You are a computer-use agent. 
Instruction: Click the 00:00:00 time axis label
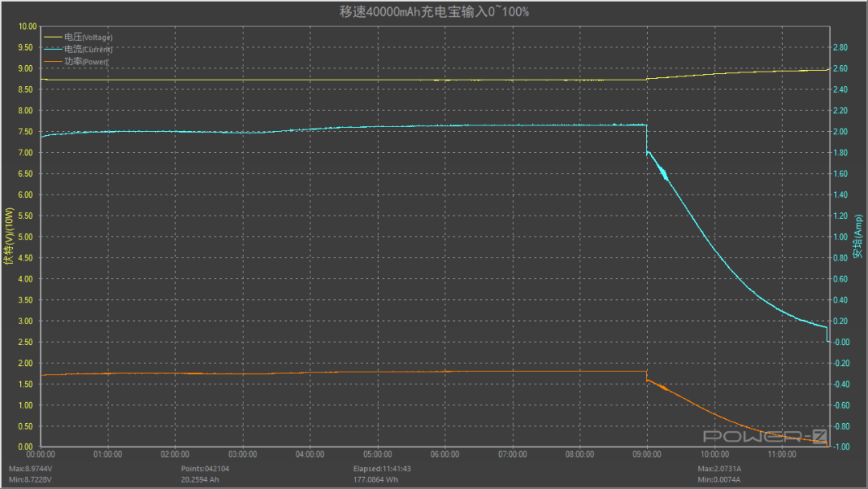click(x=40, y=454)
